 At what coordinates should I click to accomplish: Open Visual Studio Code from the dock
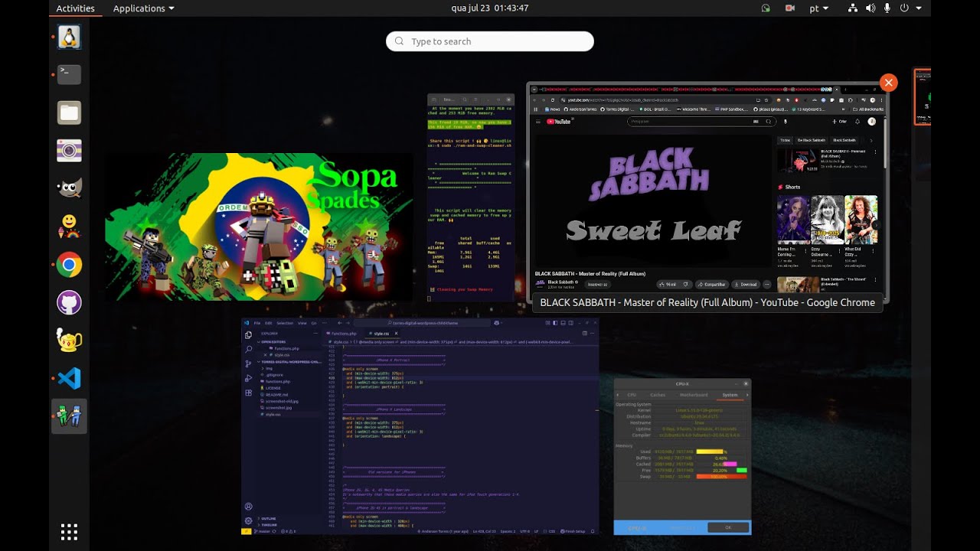pos(69,378)
